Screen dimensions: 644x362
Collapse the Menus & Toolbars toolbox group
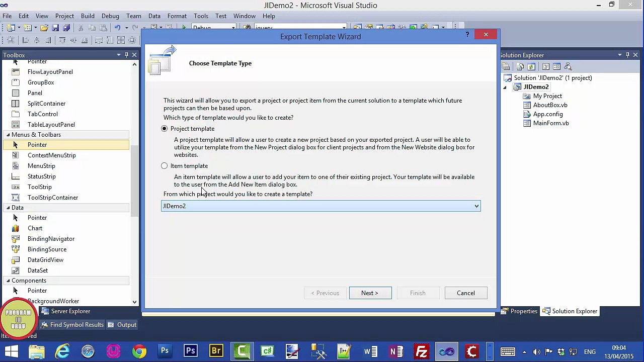pyautogui.click(x=8, y=135)
